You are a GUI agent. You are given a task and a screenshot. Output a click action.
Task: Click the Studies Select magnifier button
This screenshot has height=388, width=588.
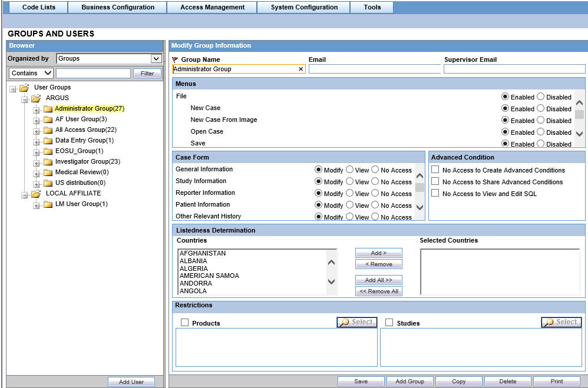coord(561,322)
